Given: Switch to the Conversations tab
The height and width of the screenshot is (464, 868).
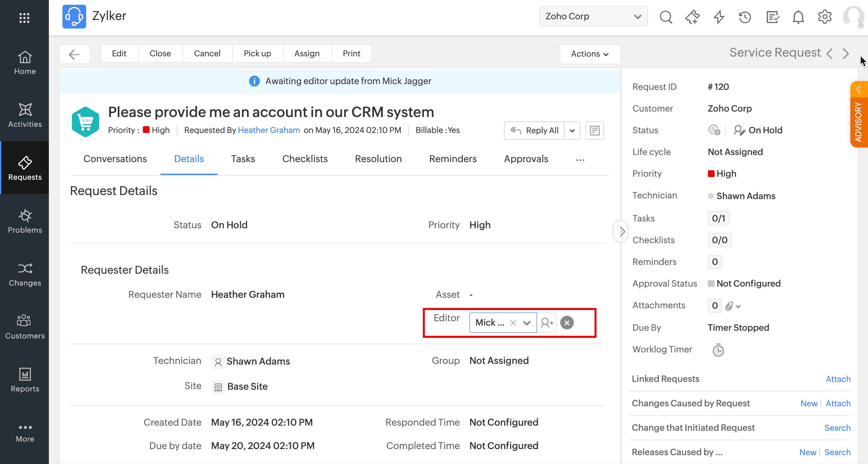Looking at the screenshot, I should pos(115,159).
